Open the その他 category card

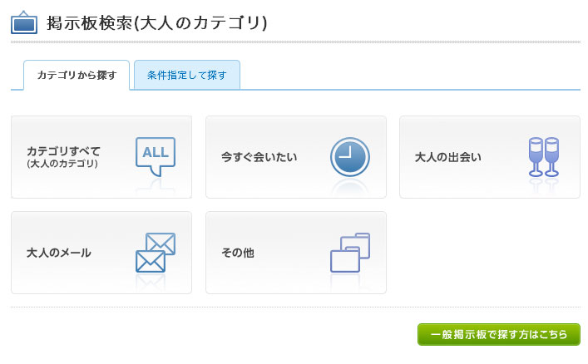pos(296,253)
